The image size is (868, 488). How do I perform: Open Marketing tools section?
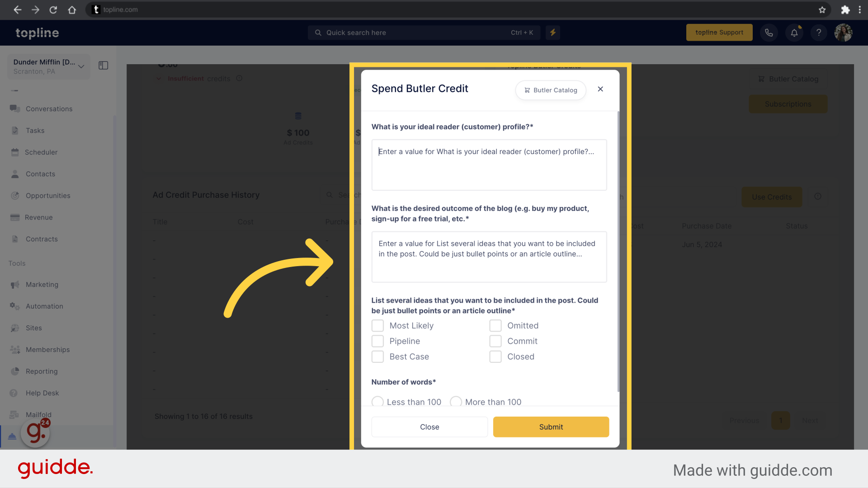[42, 284]
